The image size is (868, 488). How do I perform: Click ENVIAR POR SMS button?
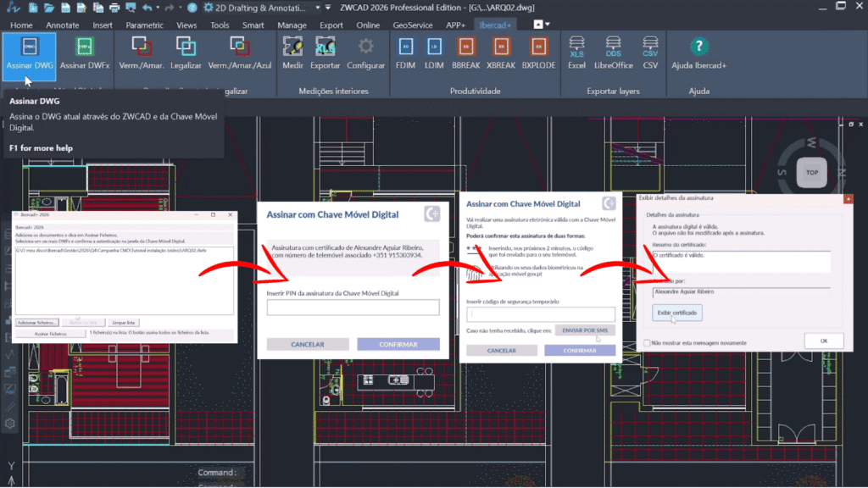pos(585,330)
